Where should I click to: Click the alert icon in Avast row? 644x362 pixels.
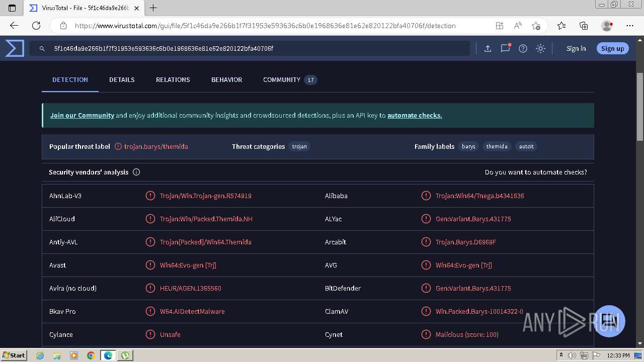point(150,265)
